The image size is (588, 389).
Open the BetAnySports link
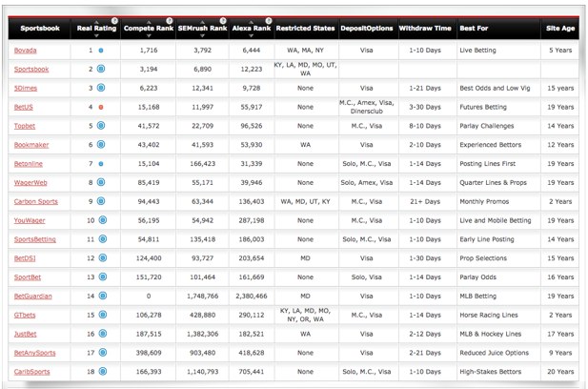(x=34, y=353)
